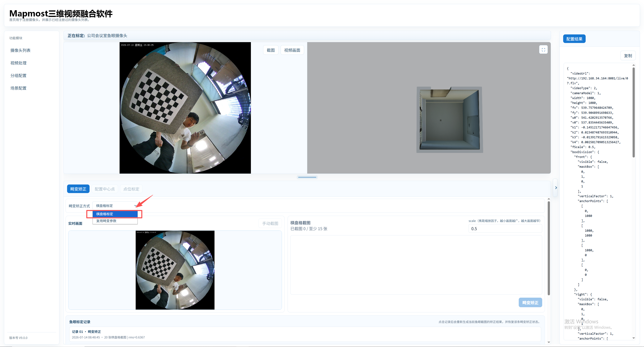Switch to the 畸变矫正 tab
Viewport: 644px width, 347px height.
coord(78,189)
